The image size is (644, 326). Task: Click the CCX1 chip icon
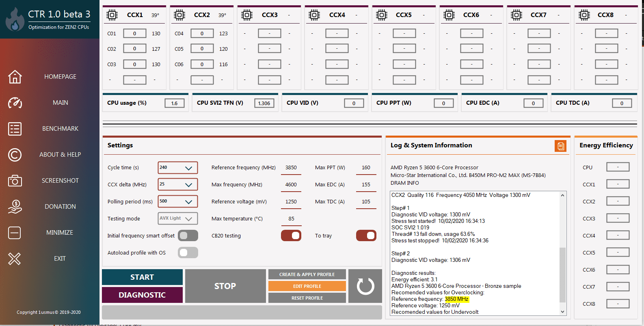(x=112, y=15)
